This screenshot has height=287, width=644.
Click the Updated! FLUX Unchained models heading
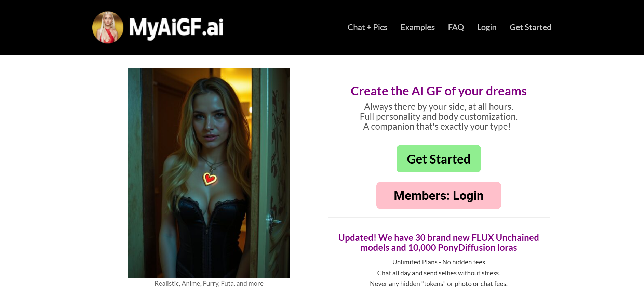[x=439, y=243]
